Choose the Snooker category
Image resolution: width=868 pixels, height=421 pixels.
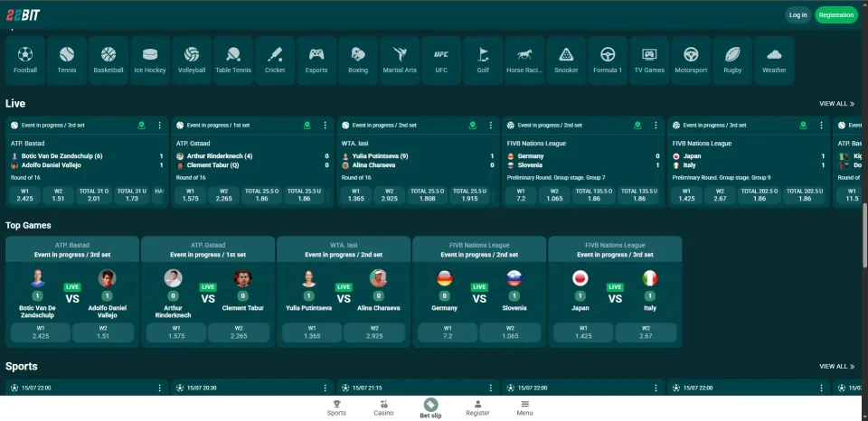[x=566, y=61]
